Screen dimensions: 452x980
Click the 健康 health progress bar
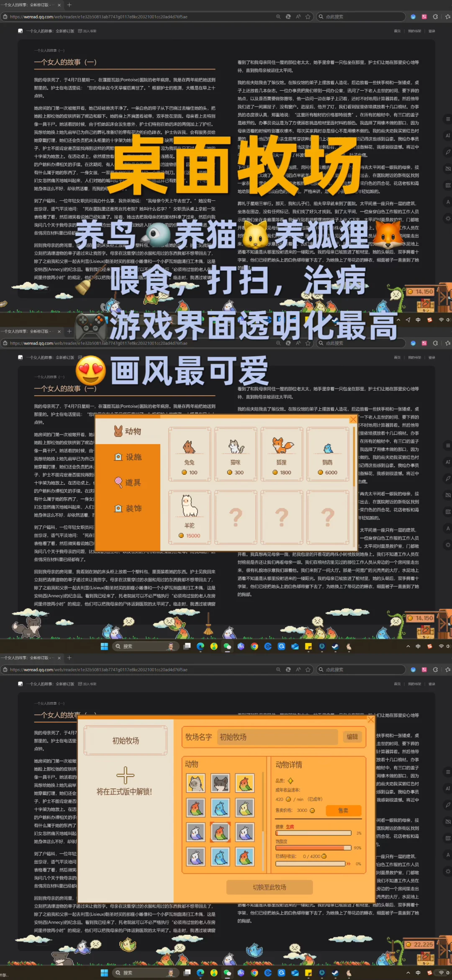[313, 833]
